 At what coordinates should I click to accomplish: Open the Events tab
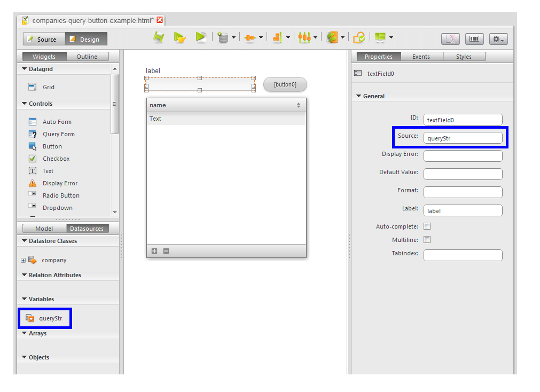pos(421,57)
